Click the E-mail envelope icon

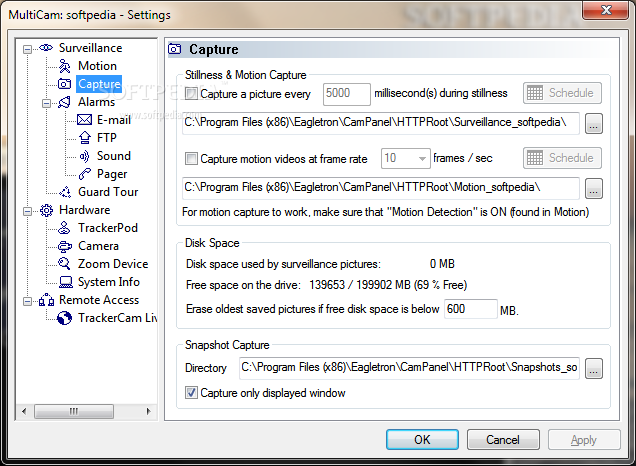tap(84, 120)
